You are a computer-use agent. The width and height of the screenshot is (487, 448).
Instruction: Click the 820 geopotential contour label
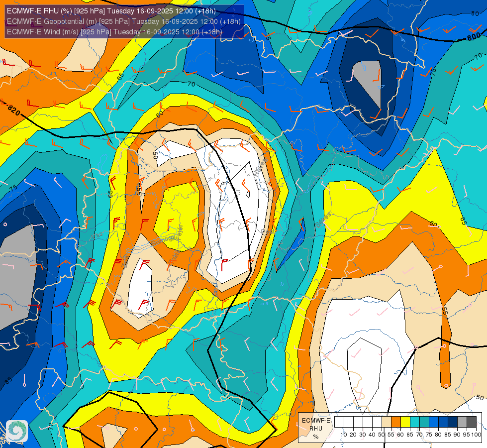coord(13,110)
